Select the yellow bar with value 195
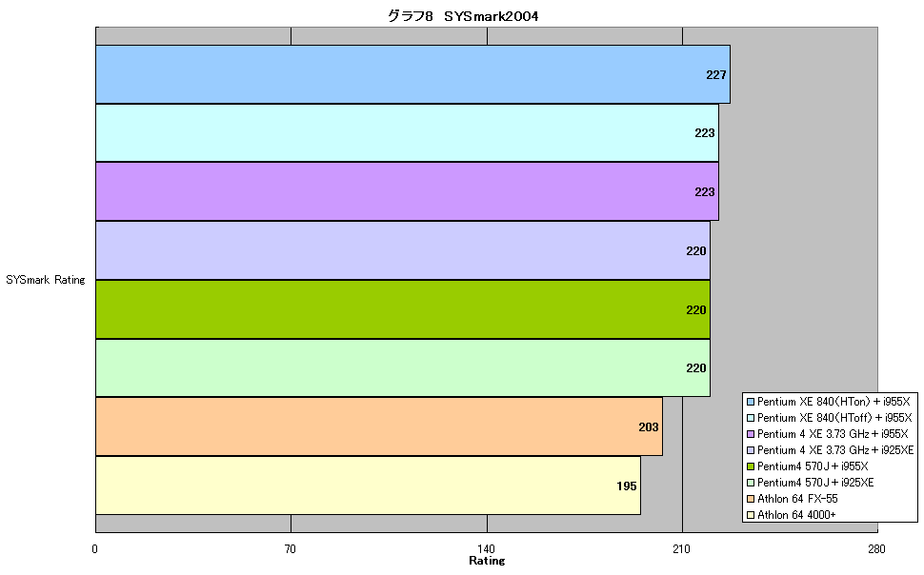Image resolution: width=924 pixels, height=575 pixels. tap(368, 486)
